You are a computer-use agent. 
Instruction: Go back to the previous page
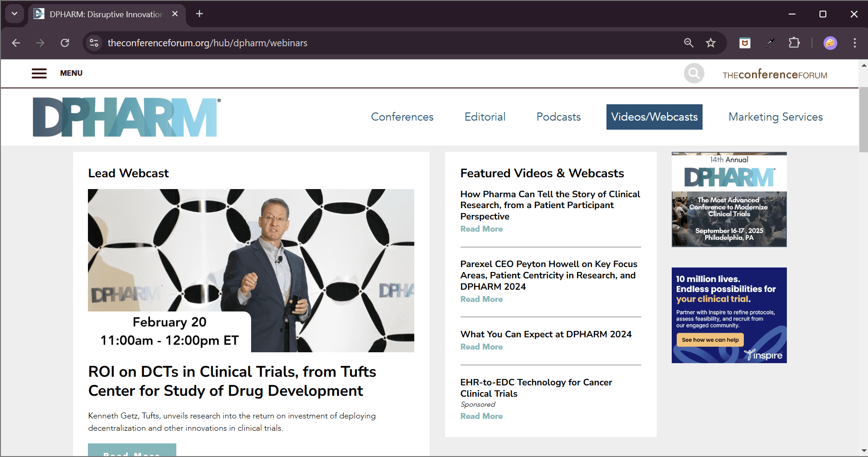click(16, 43)
